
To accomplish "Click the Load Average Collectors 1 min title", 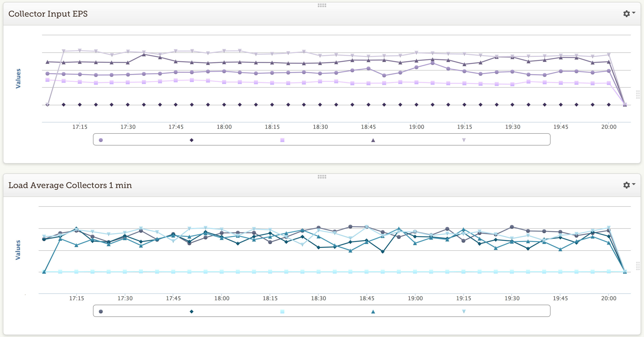I will point(70,185).
